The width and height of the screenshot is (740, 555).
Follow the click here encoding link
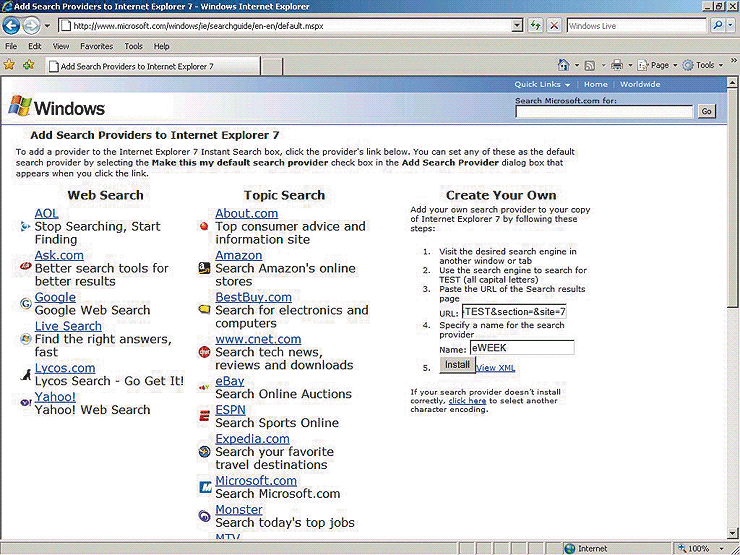[467, 401]
